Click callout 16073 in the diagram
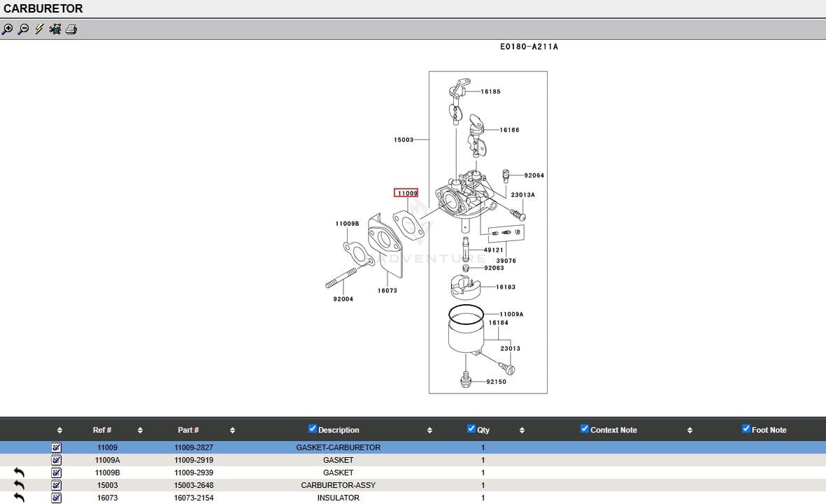The image size is (826, 504). coord(387,291)
